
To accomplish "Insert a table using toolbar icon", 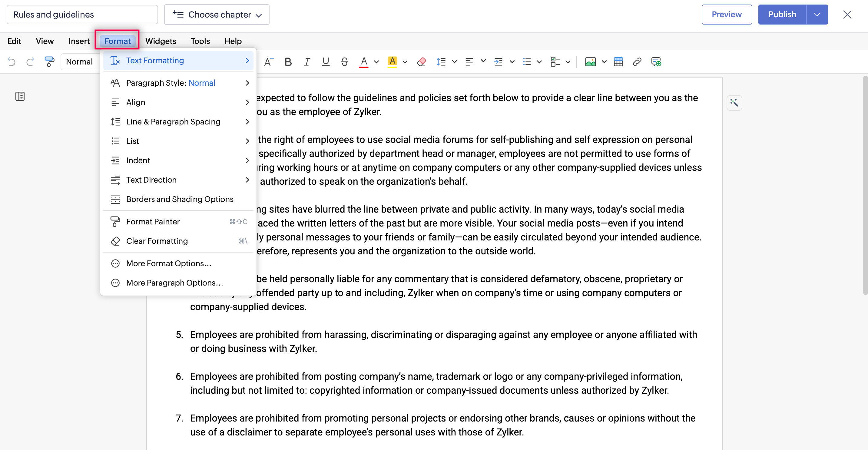I will [x=618, y=62].
